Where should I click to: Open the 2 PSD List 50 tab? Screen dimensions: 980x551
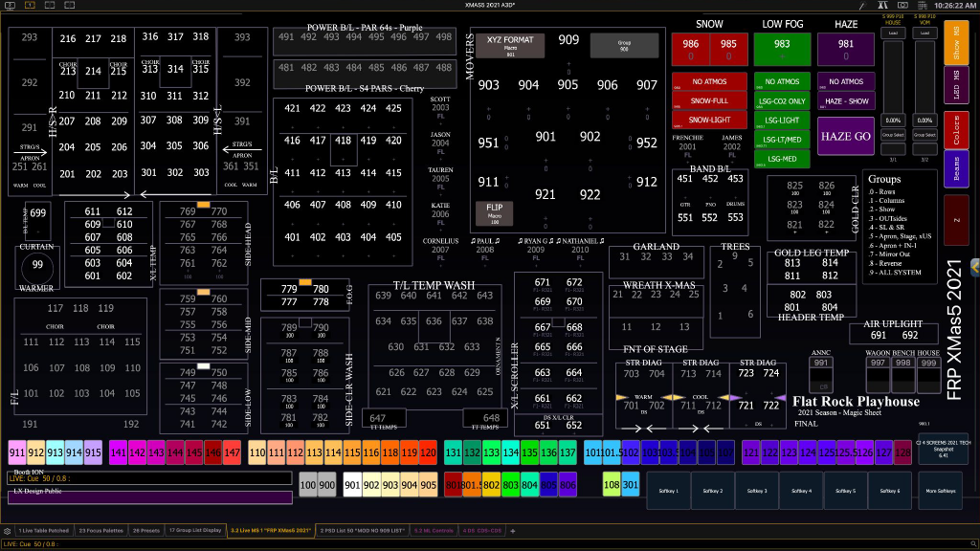pos(363,531)
